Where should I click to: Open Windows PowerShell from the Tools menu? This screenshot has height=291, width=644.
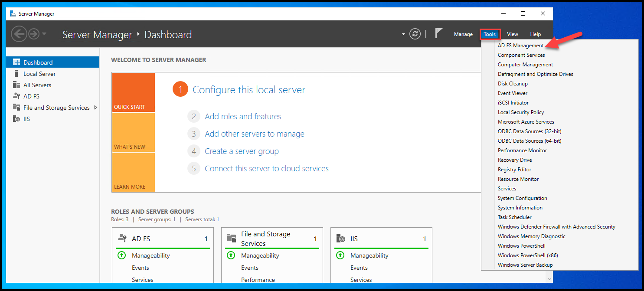pyautogui.click(x=521, y=245)
